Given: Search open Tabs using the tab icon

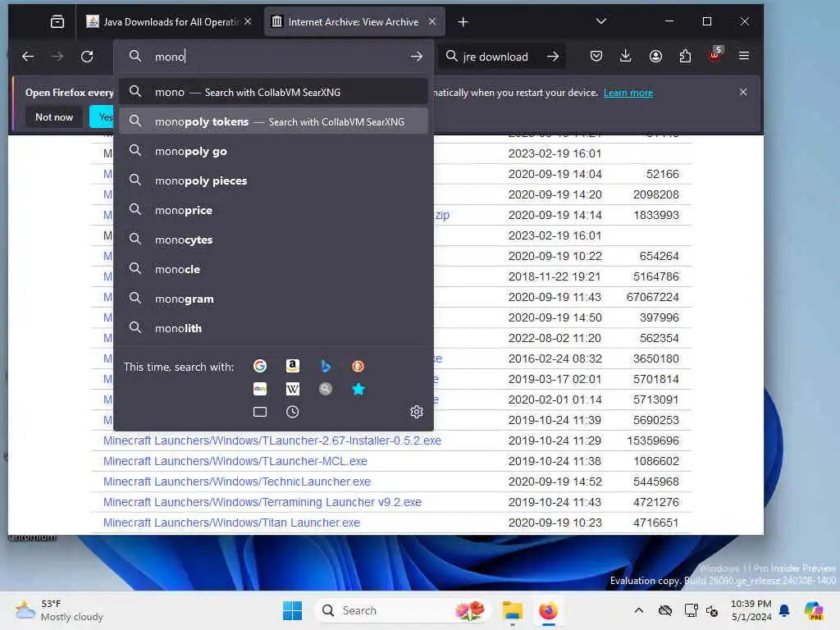Looking at the screenshot, I should coord(260,412).
